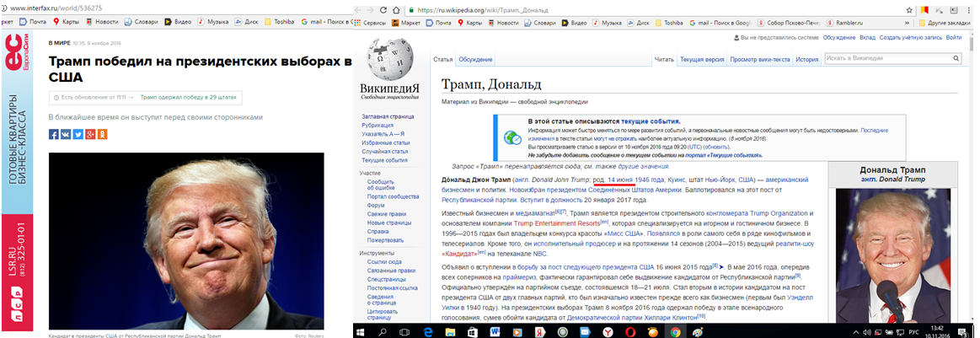The width and height of the screenshot is (980, 338).
Task: Open the История tab on Wikipedia
Action: tap(807, 59)
